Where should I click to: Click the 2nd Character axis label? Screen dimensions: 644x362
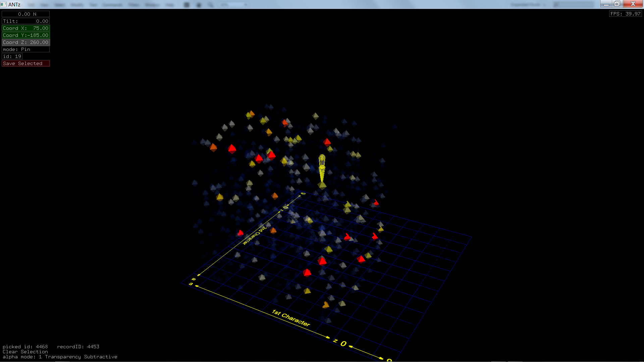click(x=255, y=235)
